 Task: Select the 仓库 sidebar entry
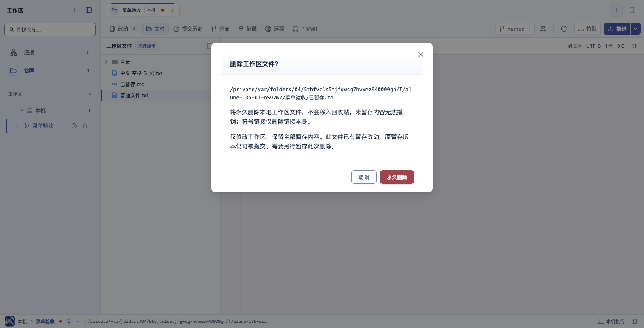(50, 70)
